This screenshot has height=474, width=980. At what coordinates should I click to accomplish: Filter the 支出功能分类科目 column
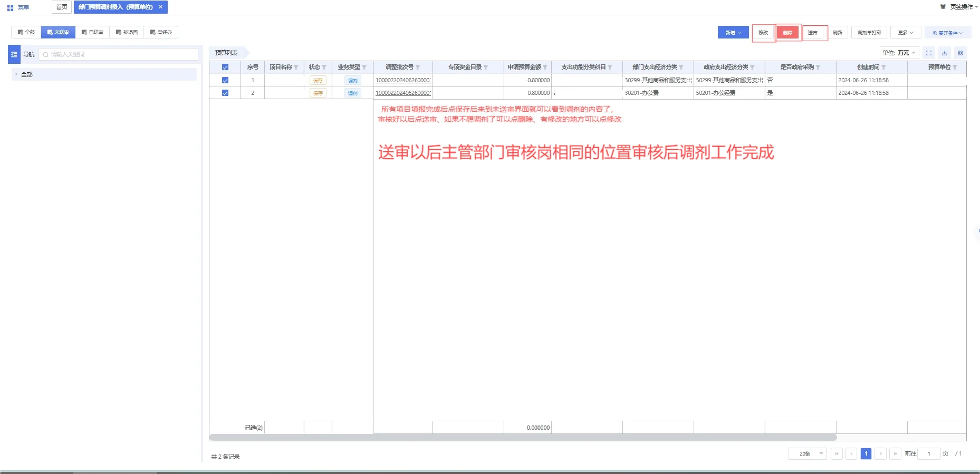pyautogui.click(x=610, y=67)
